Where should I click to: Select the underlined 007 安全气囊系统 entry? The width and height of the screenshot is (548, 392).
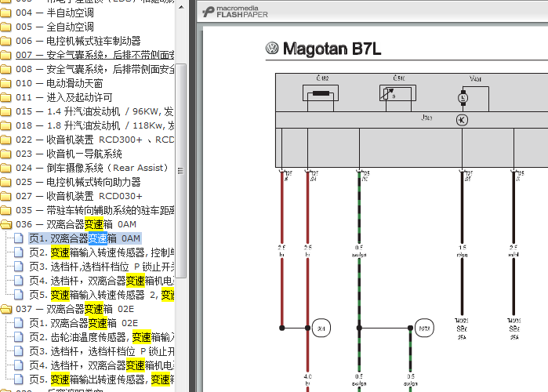[95, 55]
